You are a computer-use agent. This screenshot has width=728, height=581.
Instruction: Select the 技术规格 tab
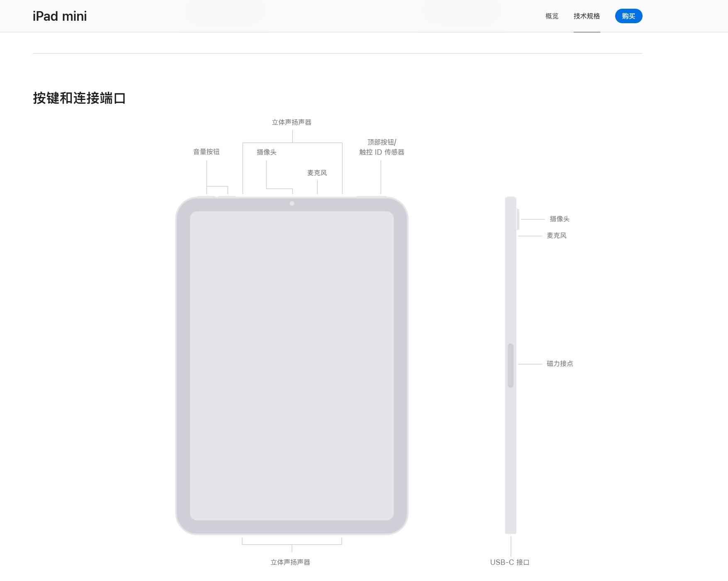(587, 16)
